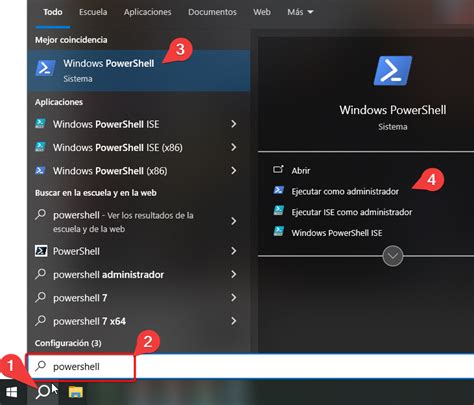474x405 pixels.
Task: Expand arrow next to powershell administrador
Action: (x=234, y=274)
